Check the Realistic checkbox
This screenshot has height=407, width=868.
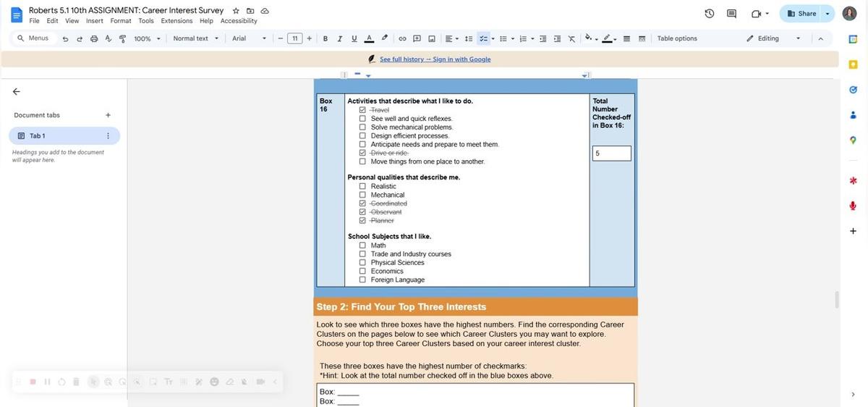(362, 186)
